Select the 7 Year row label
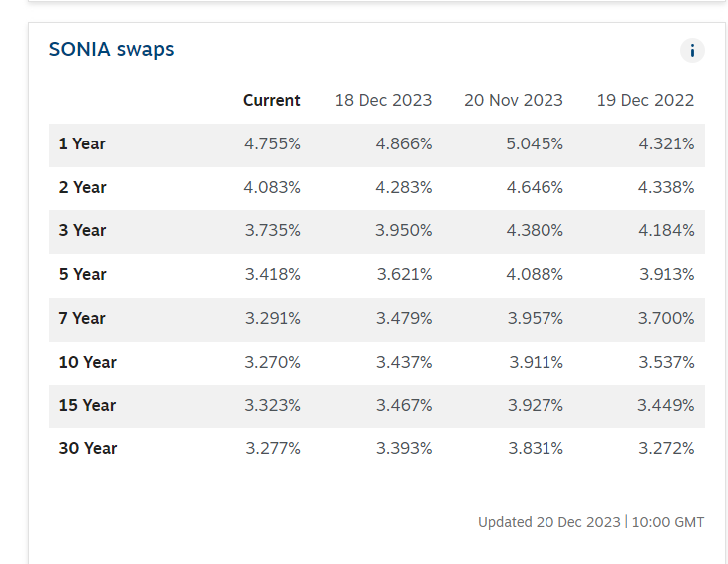The image size is (728, 564). [82, 318]
